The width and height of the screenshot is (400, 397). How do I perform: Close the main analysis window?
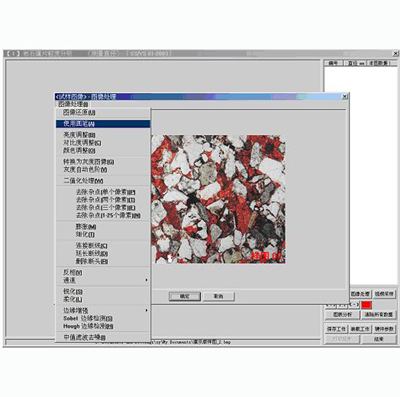pos(395,53)
